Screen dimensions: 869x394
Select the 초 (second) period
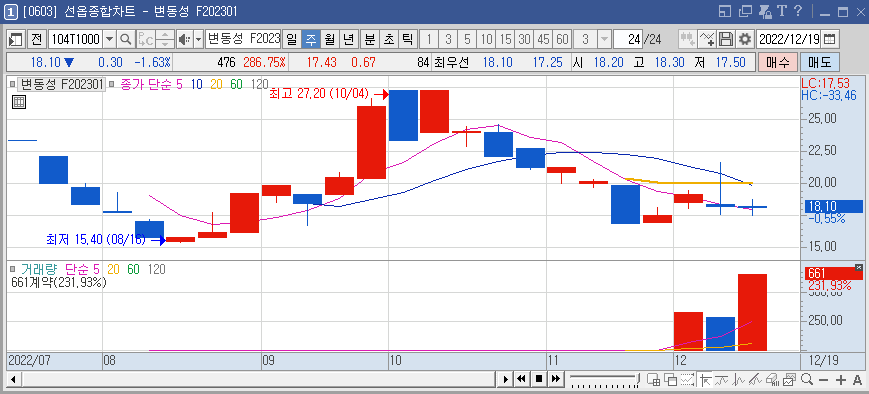tap(389, 39)
